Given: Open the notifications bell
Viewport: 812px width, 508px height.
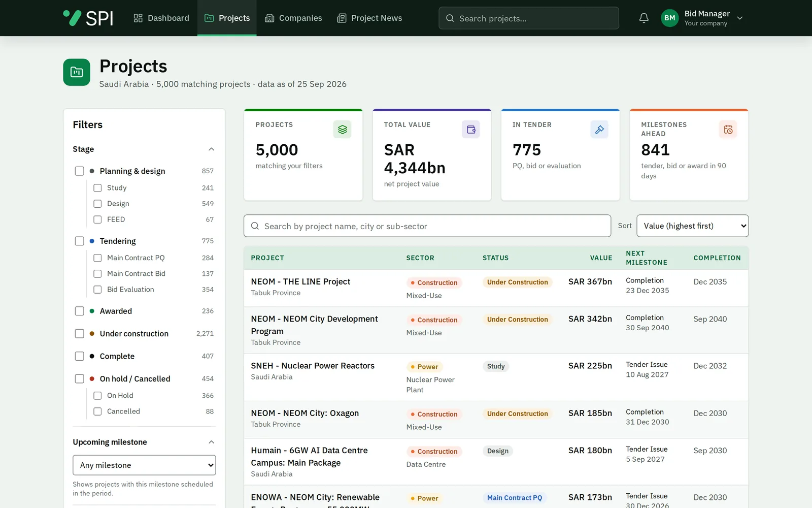Looking at the screenshot, I should [644, 18].
